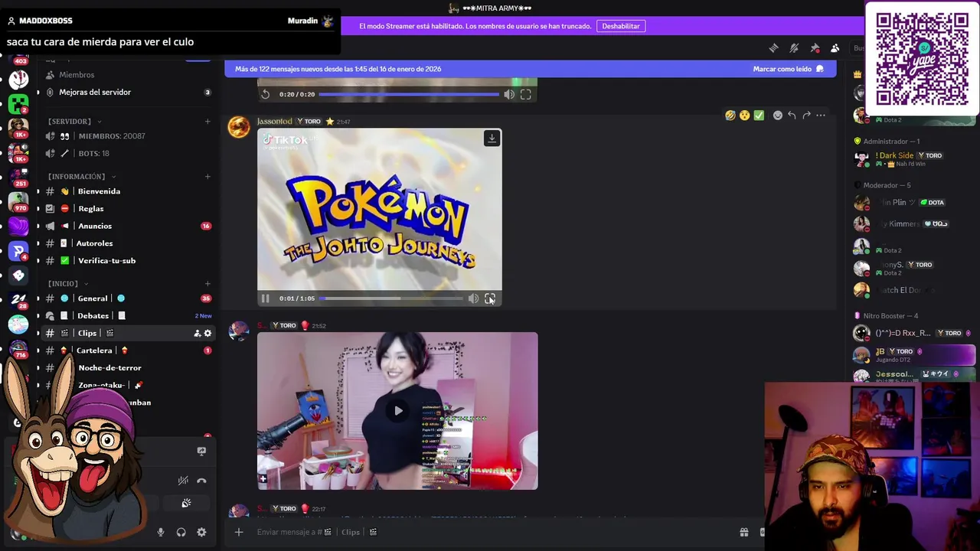Download the Pokémon TikTok video
This screenshot has width=980, height=551.
coord(492,139)
